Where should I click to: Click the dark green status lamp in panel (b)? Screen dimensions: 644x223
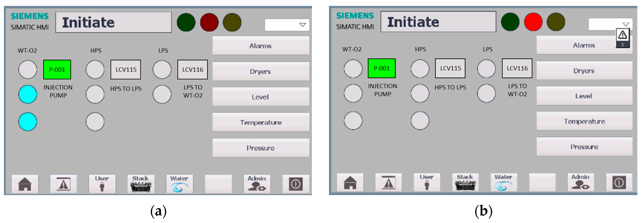pyautogui.click(x=510, y=22)
